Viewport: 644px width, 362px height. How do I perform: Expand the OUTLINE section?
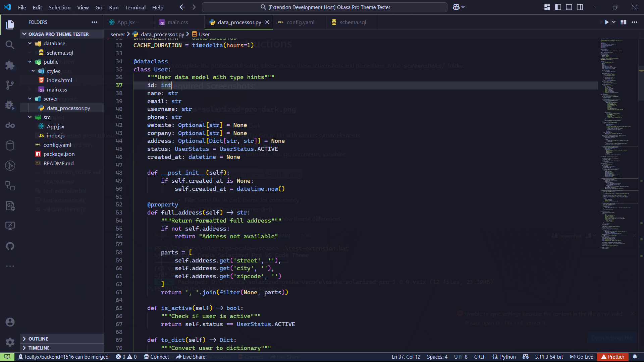[38, 339]
